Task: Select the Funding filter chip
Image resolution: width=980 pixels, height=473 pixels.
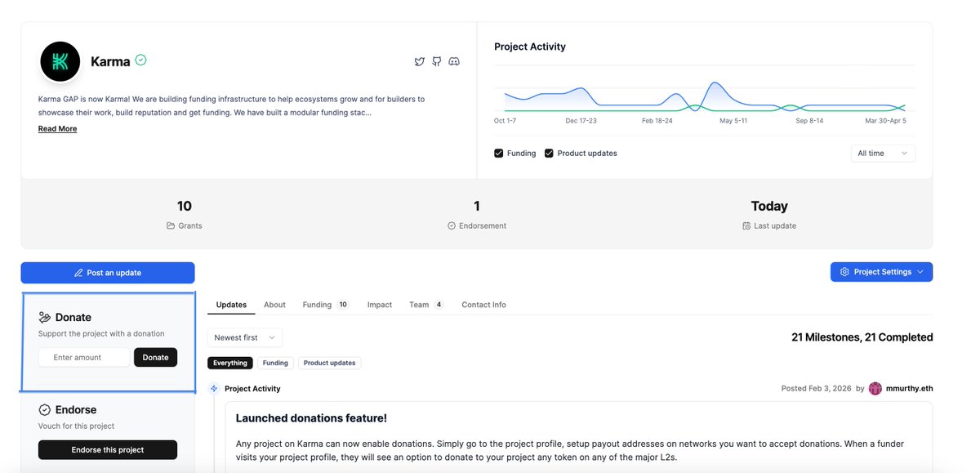Action: click(275, 363)
